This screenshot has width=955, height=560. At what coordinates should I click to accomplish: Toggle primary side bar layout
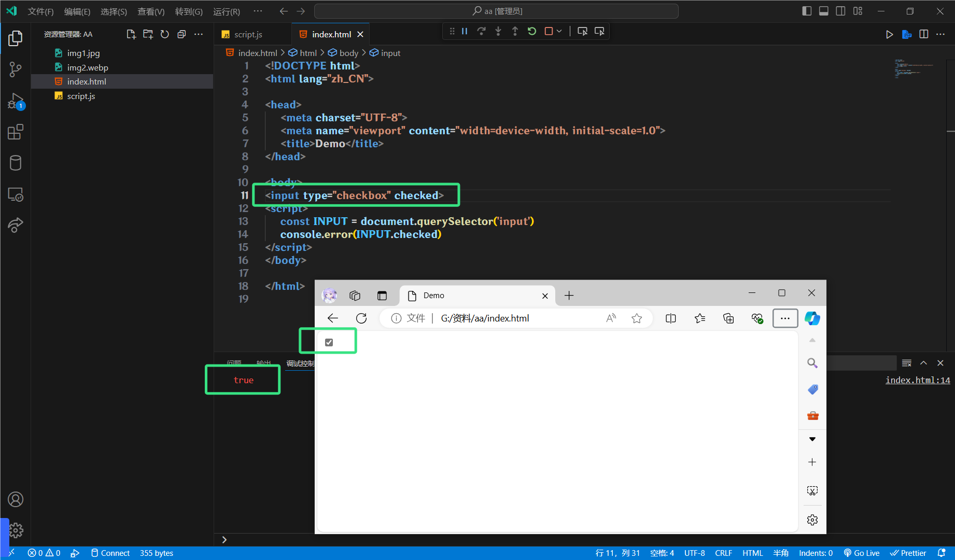tap(807, 11)
